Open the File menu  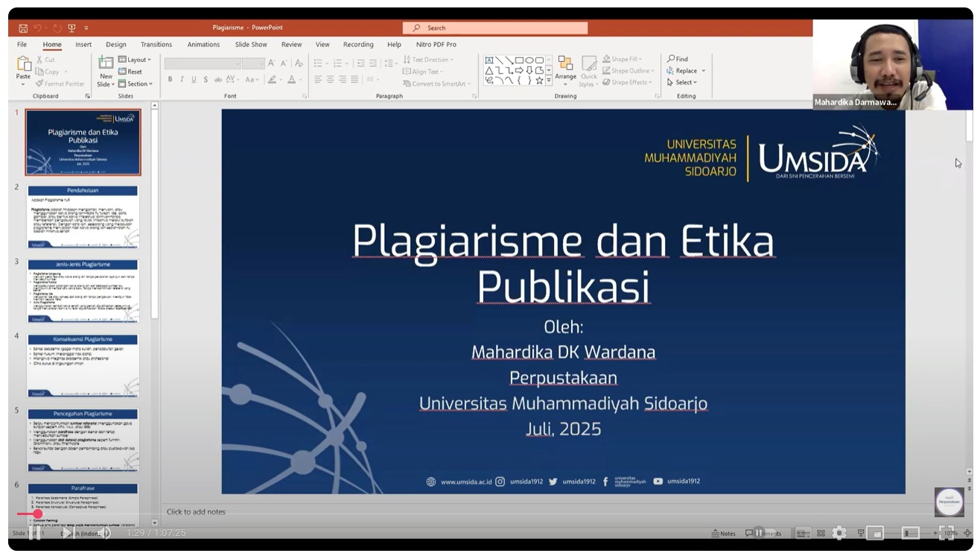(22, 45)
